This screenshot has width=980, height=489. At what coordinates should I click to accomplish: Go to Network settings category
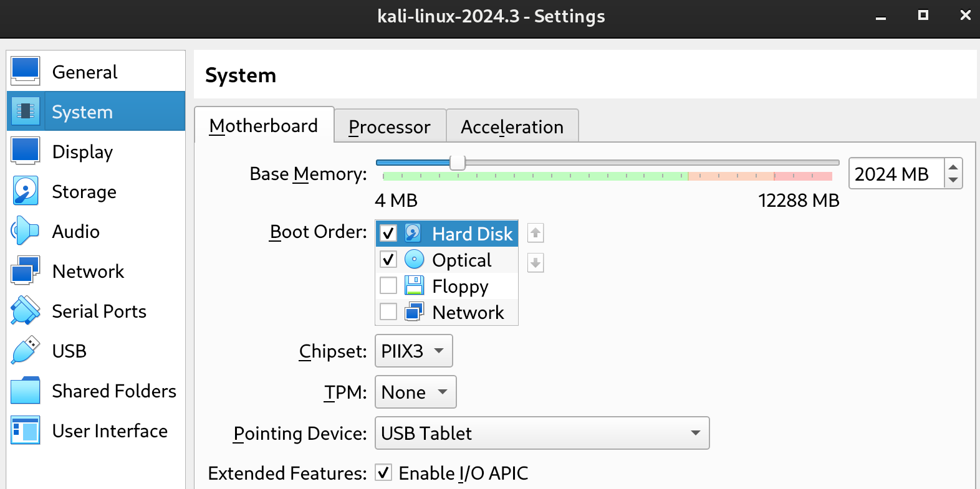pos(89,271)
